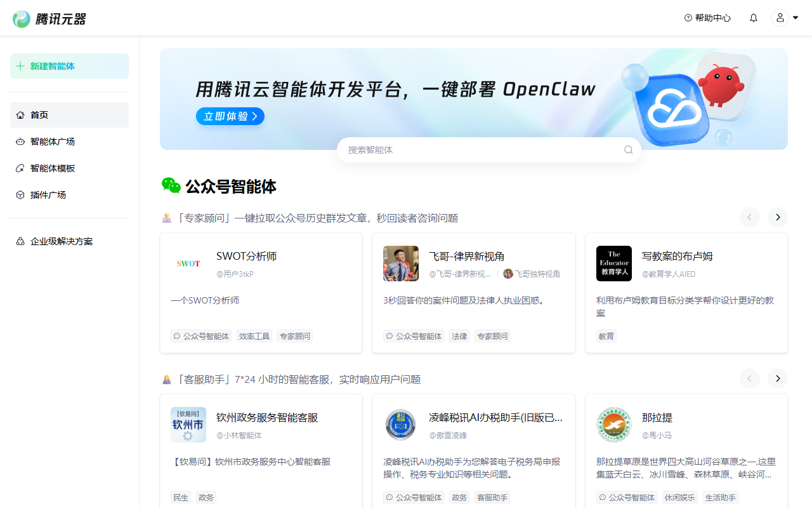Screen dimensions: 812x508
Task: Click author @傲雪凌峰
Action: pyautogui.click(x=448, y=436)
